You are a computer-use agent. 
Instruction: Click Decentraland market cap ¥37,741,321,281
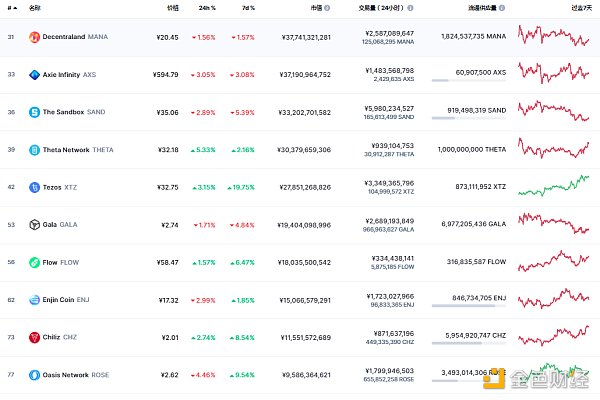[x=306, y=37]
